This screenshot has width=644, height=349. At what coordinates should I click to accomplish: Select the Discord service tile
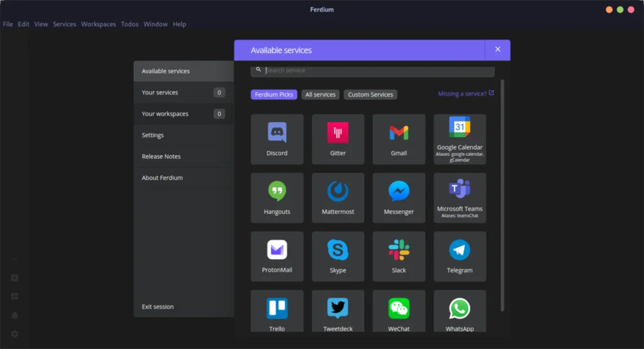[x=277, y=139]
